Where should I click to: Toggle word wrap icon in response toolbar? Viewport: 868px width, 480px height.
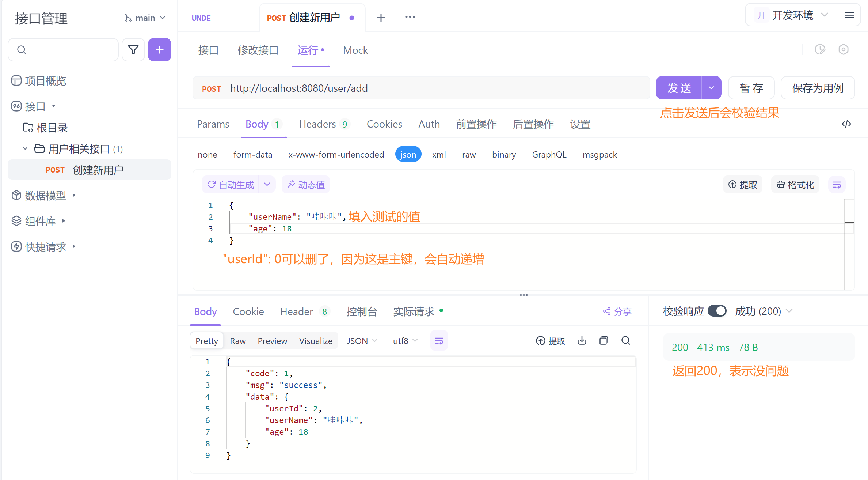click(x=439, y=341)
